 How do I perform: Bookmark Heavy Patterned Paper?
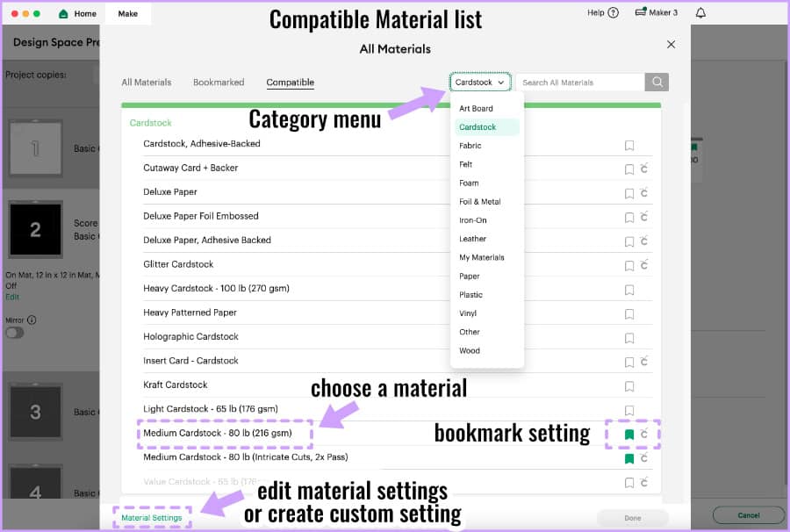tap(628, 314)
